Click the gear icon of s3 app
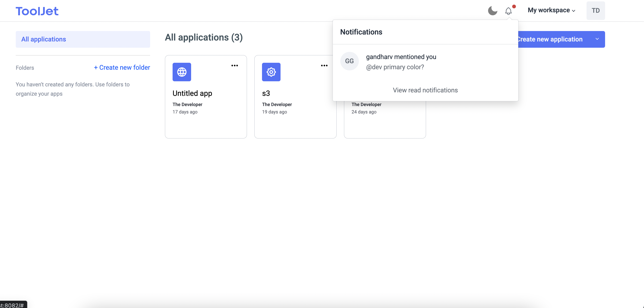The height and width of the screenshot is (308, 644). tap(271, 72)
